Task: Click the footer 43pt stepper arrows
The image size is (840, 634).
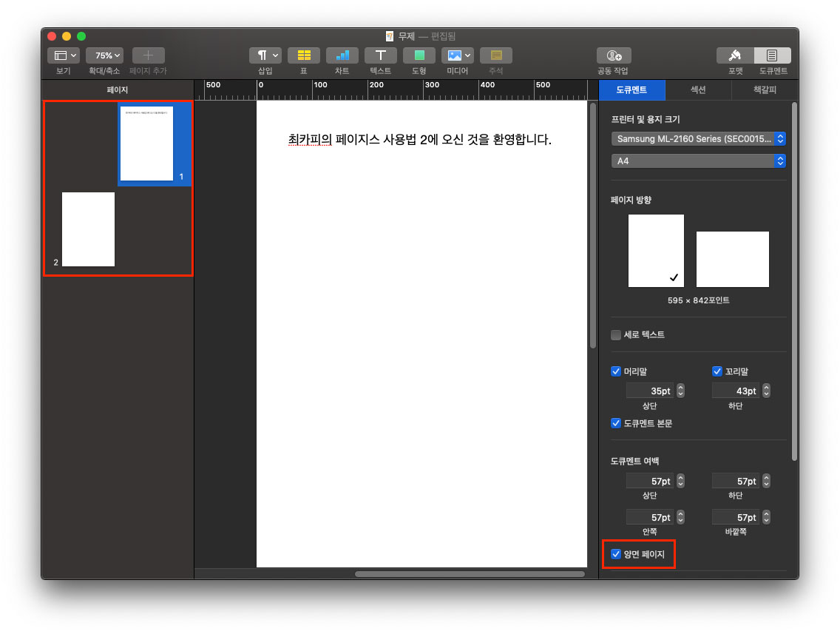Action: 767,391
